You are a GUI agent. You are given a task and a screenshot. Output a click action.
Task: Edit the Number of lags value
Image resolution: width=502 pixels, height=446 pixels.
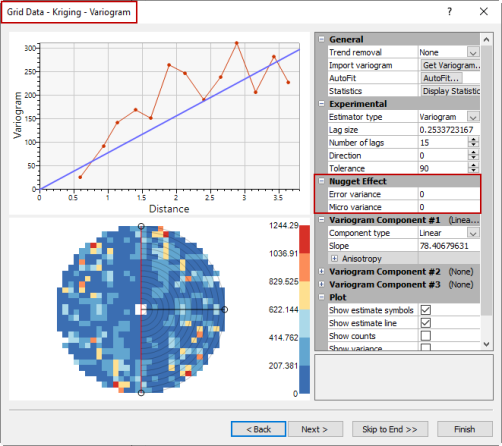coord(443,143)
